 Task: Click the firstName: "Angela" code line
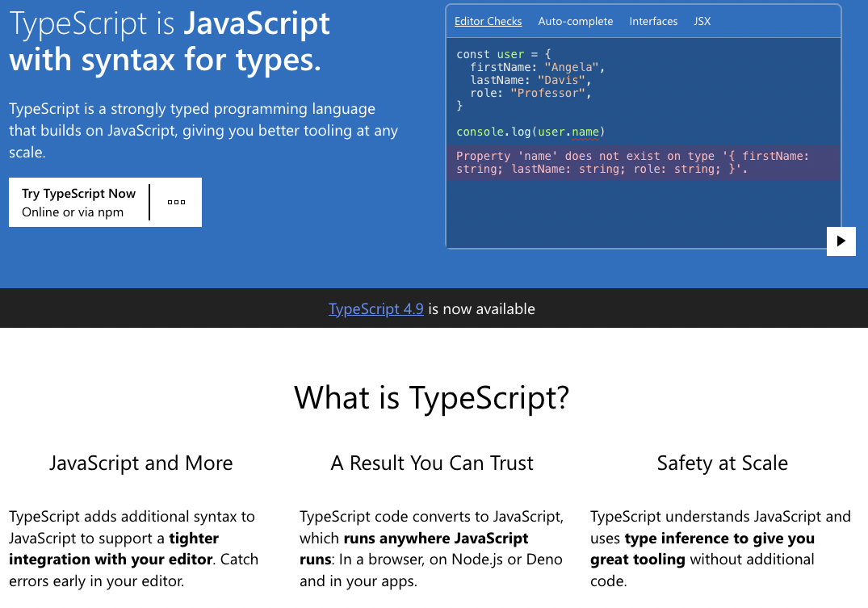[537, 67]
